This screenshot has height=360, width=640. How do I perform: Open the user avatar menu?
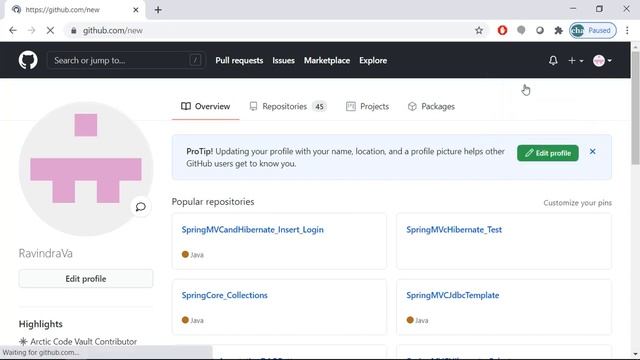(x=602, y=60)
